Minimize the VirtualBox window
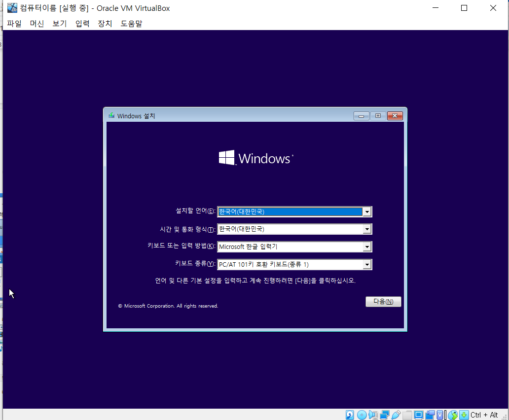This screenshot has height=420, width=509. (x=436, y=8)
